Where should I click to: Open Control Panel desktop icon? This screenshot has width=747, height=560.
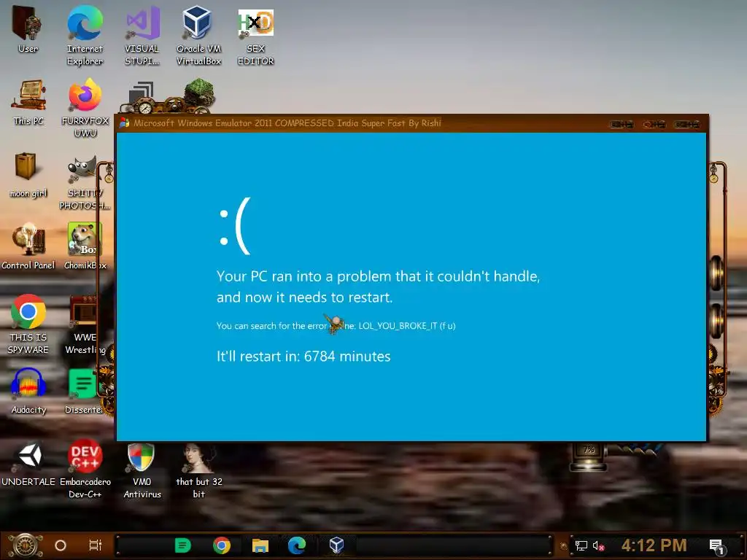point(28,246)
